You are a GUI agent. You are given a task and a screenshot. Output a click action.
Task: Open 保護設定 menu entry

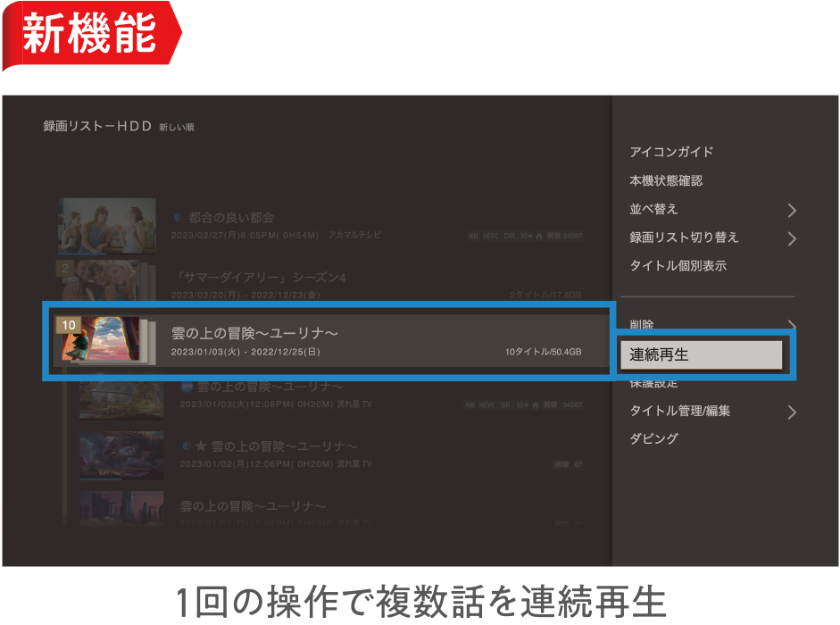pyautogui.click(x=653, y=383)
